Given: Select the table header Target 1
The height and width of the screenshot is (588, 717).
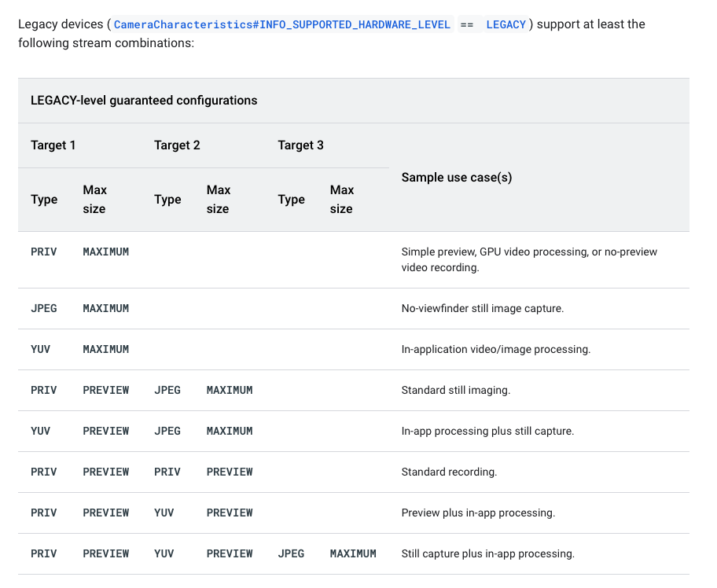Looking at the screenshot, I should coord(53,145).
